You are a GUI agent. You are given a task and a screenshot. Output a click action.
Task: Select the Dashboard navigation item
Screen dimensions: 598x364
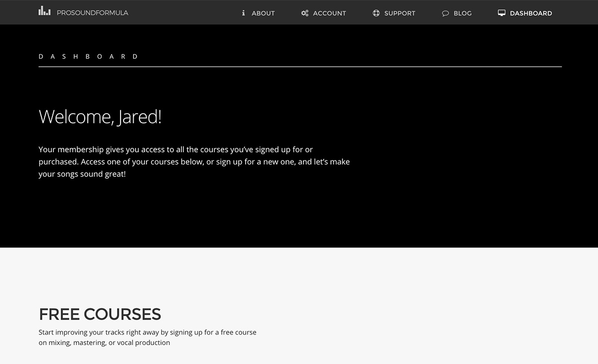[x=531, y=13]
